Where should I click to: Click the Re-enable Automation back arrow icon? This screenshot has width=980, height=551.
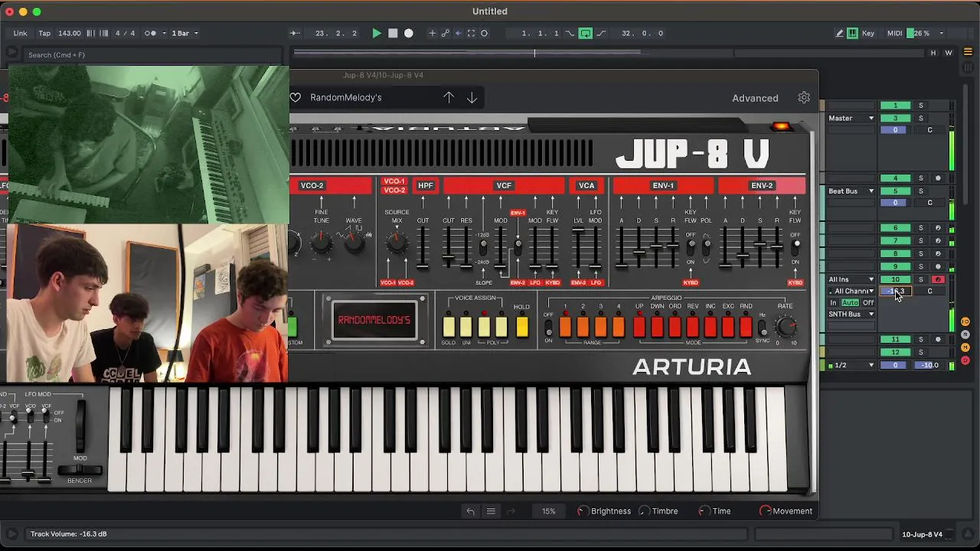pos(458,33)
